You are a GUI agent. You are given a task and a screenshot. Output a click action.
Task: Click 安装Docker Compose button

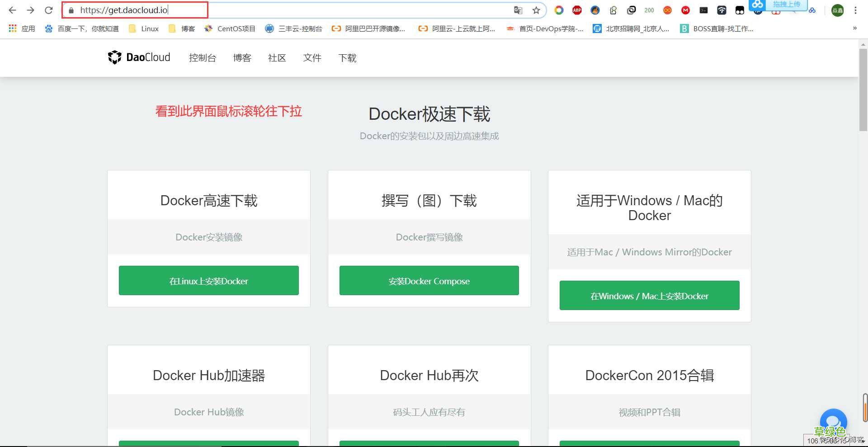pos(429,280)
